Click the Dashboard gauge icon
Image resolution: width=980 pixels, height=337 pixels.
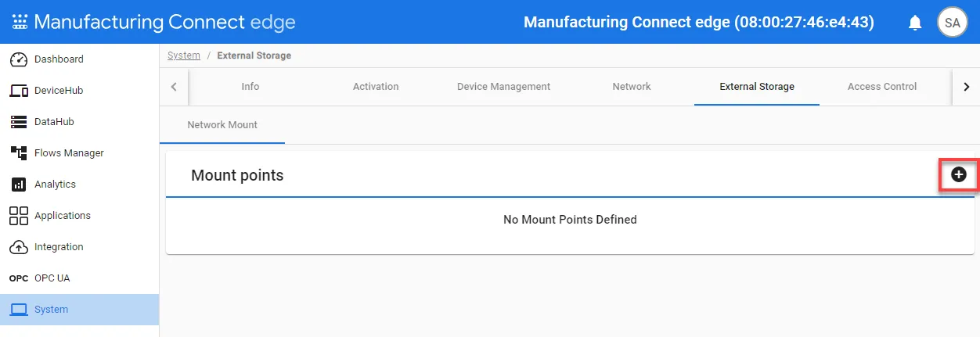point(19,59)
